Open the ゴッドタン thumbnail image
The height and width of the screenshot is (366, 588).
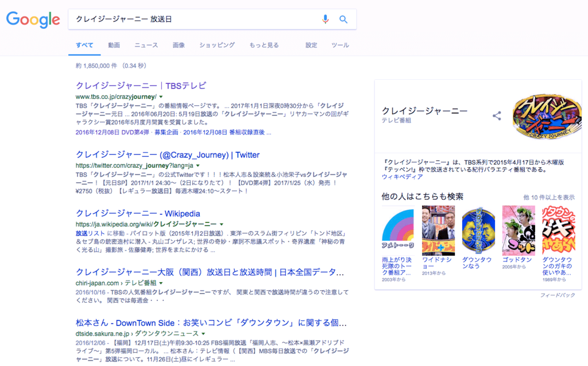point(519,230)
